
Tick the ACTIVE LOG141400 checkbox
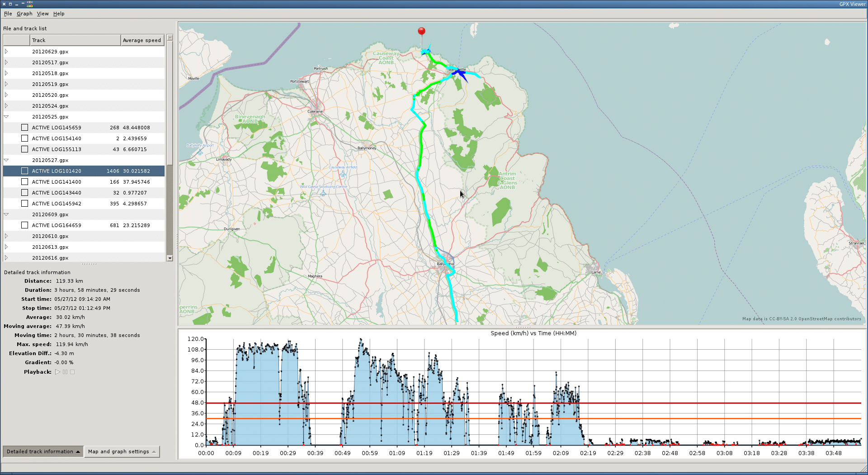[25, 182]
